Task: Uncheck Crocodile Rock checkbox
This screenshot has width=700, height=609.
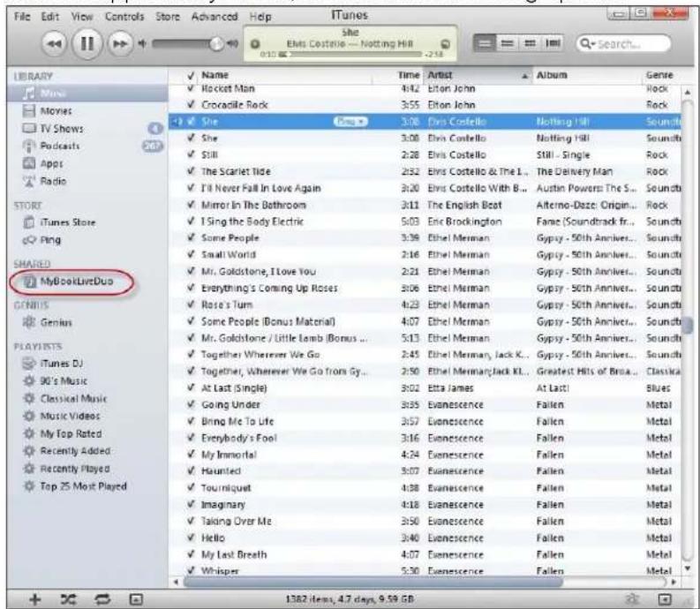Action: (x=191, y=105)
